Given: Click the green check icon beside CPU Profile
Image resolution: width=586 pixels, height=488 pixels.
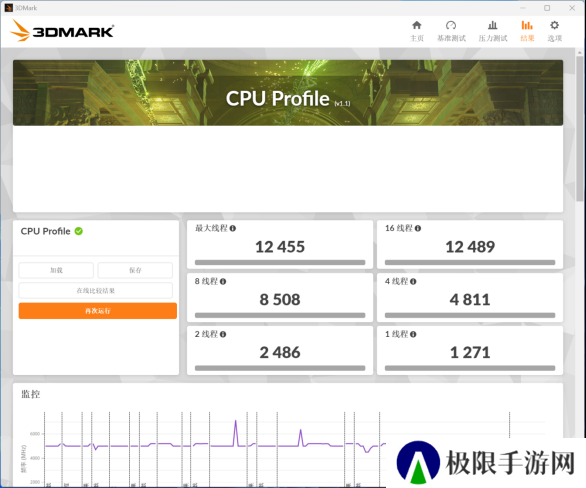Looking at the screenshot, I should [x=78, y=231].
